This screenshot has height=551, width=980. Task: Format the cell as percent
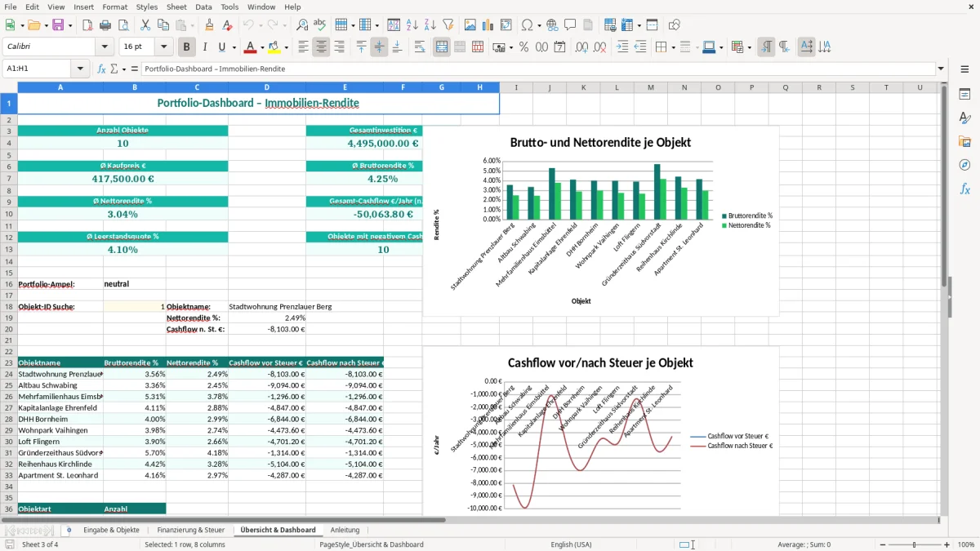pyautogui.click(x=524, y=47)
